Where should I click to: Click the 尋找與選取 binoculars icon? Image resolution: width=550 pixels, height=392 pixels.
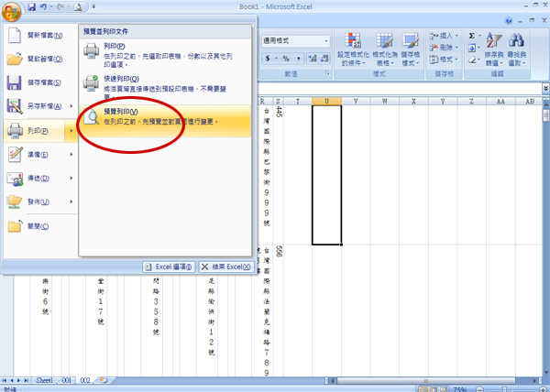tap(516, 49)
